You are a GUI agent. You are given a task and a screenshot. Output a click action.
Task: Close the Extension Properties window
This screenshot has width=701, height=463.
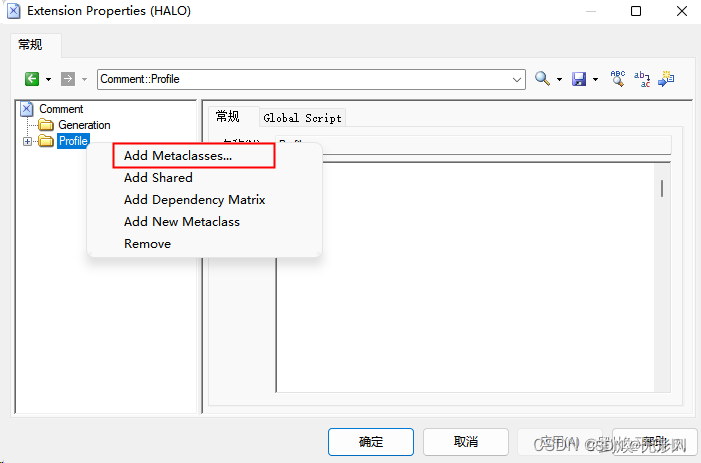pos(682,11)
